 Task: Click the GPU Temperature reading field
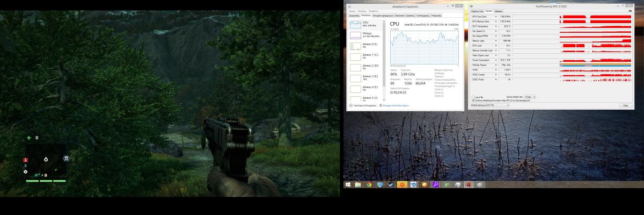point(506,26)
